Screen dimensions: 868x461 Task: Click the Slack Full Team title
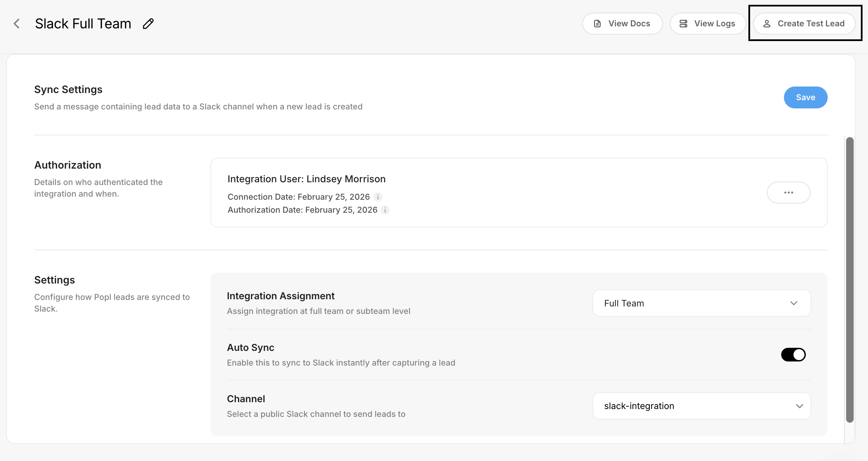(83, 24)
